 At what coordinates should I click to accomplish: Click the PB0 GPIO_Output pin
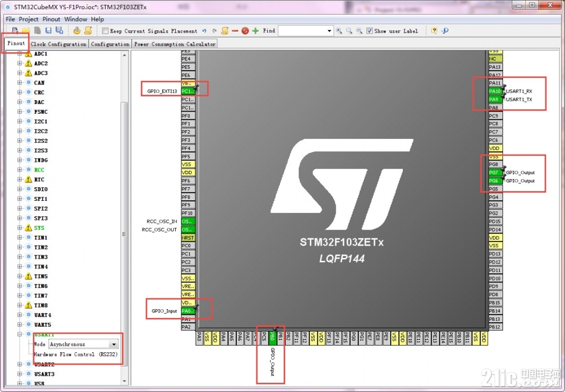pos(273,338)
